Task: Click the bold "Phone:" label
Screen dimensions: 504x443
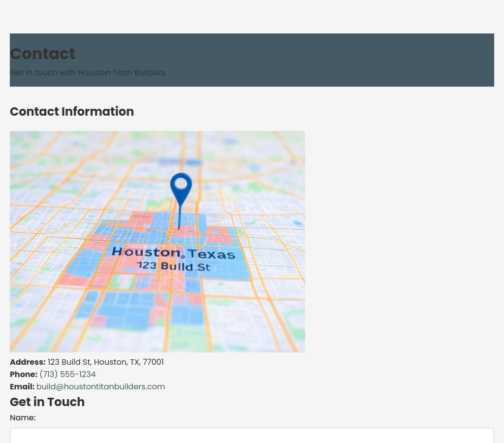Action: (x=24, y=375)
